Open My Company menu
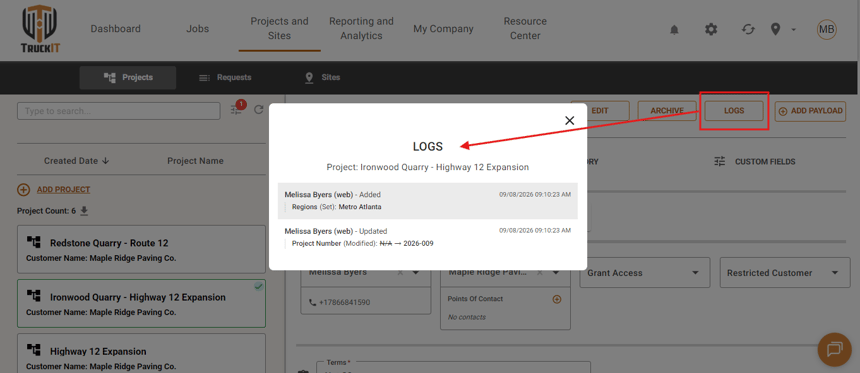This screenshot has width=860, height=373. tap(443, 29)
